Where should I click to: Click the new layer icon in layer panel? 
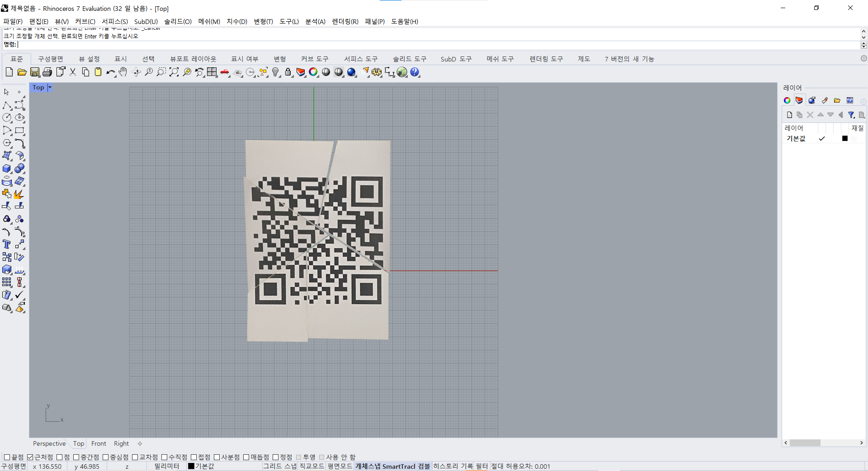[789, 115]
